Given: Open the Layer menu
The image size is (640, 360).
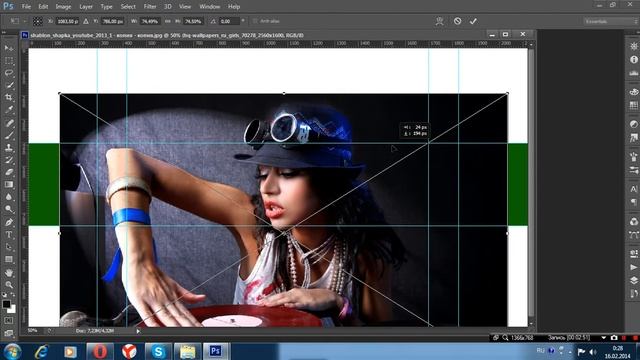Looking at the screenshot, I should 86,7.
